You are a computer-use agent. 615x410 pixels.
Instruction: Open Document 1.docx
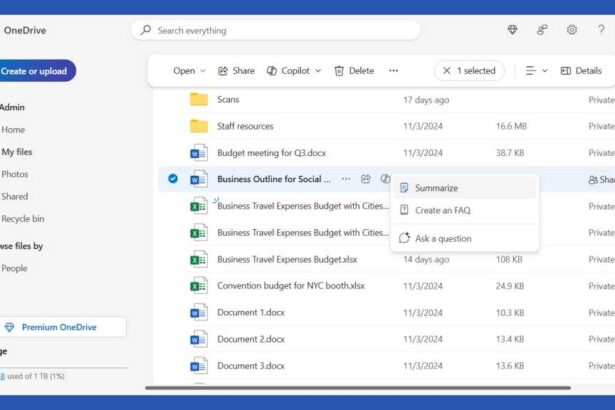(x=251, y=312)
